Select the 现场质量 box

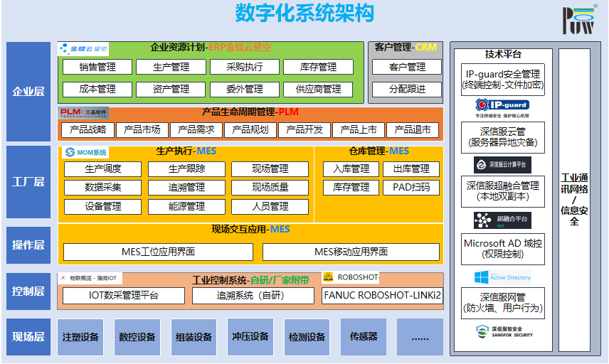pos(270,188)
